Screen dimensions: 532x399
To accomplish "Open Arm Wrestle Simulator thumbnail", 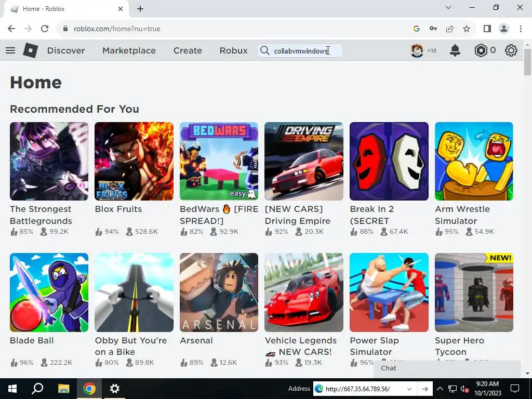I will 474,161.
